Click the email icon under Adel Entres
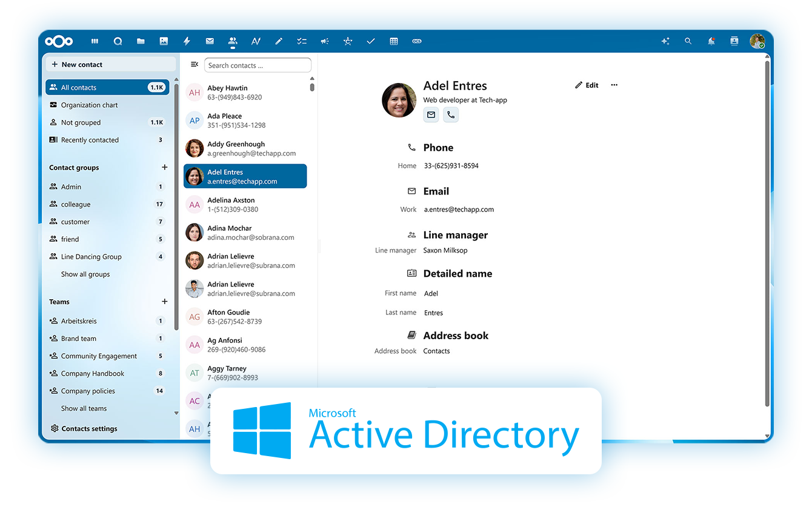The height and width of the screenshot is (507, 812). 431,114
